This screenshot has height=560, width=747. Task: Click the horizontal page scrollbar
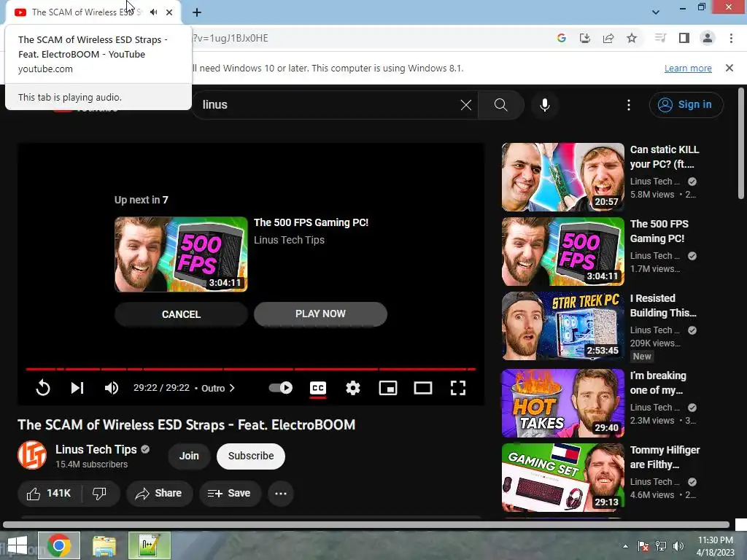click(x=366, y=525)
